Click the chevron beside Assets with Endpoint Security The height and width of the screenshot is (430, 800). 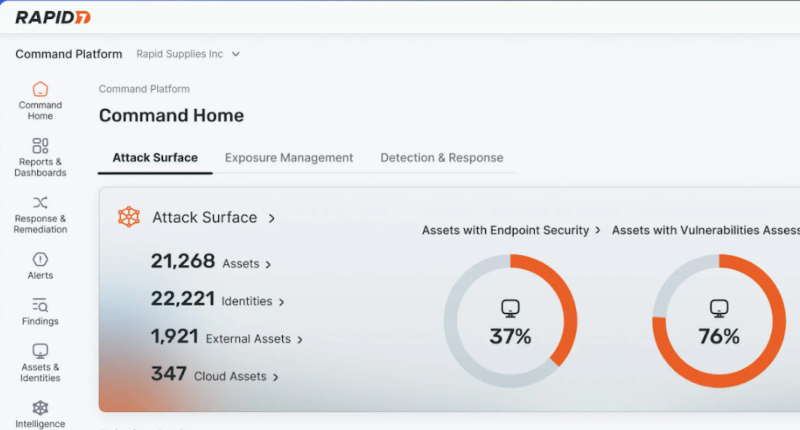coord(598,230)
